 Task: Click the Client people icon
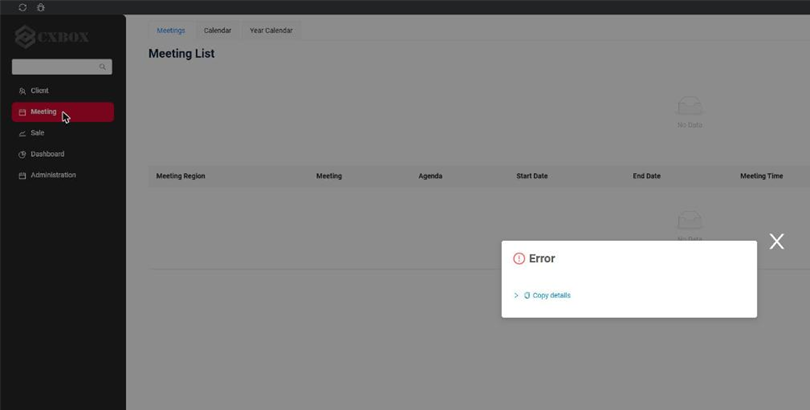click(x=22, y=91)
